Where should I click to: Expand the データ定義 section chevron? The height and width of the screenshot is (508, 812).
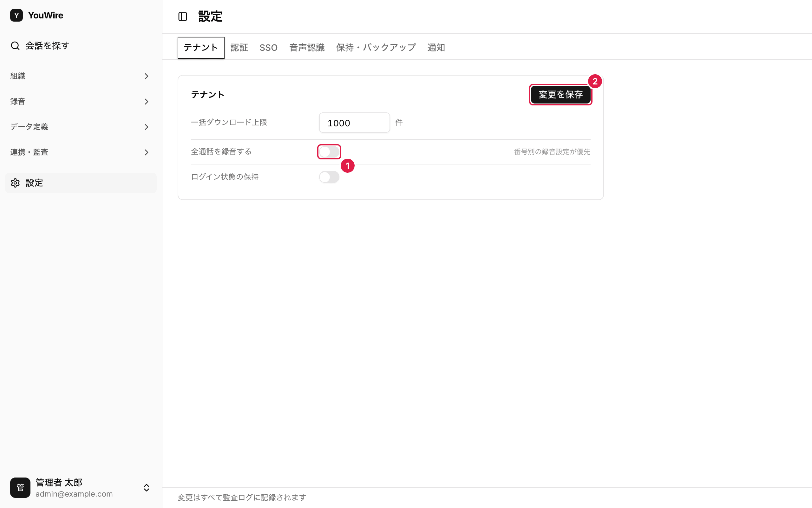[x=147, y=127]
